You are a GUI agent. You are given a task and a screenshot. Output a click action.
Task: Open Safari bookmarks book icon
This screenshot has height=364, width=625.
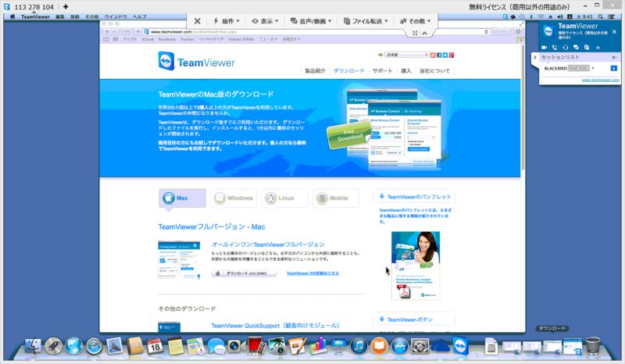click(x=105, y=39)
